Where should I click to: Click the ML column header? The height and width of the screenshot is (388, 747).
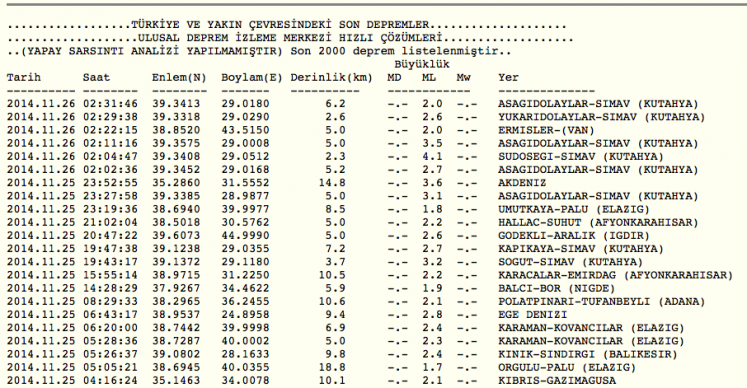(428, 78)
